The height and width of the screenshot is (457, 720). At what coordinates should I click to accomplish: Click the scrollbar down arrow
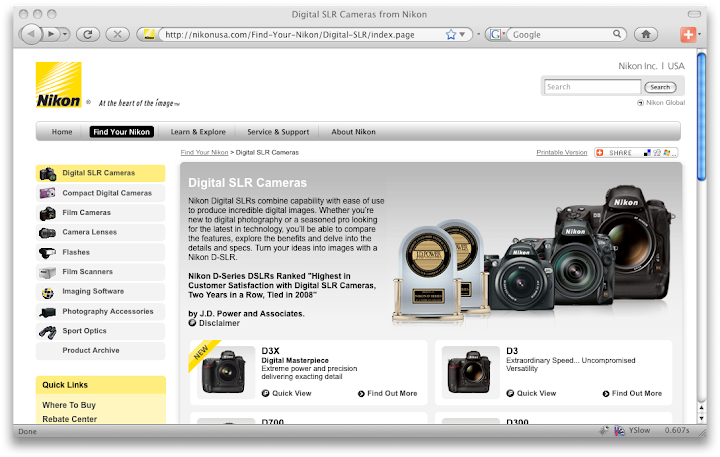[701, 418]
